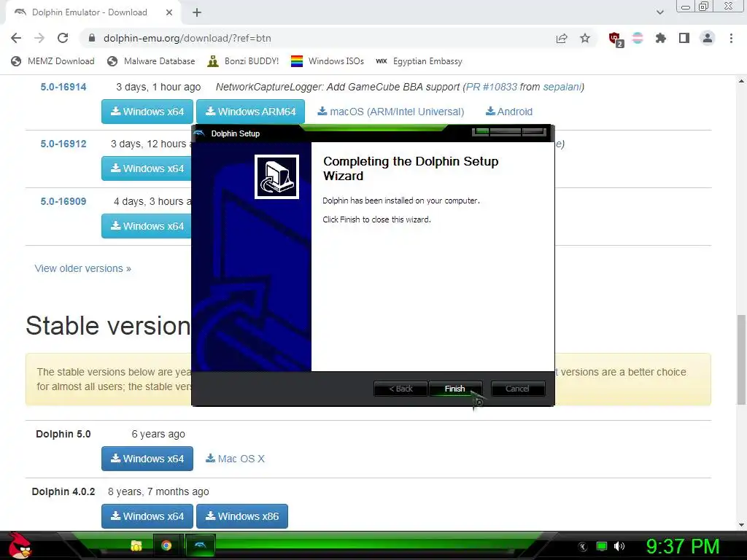The width and height of the screenshot is (747, 560).
Task: Open Chrome's three-dot menu
Action: (731, 38)
